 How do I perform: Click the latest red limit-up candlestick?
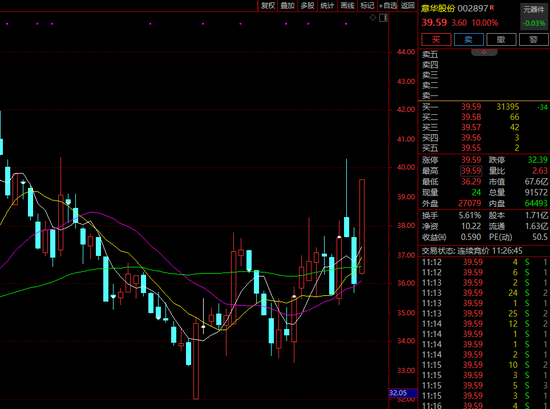[x=362, y=226]
